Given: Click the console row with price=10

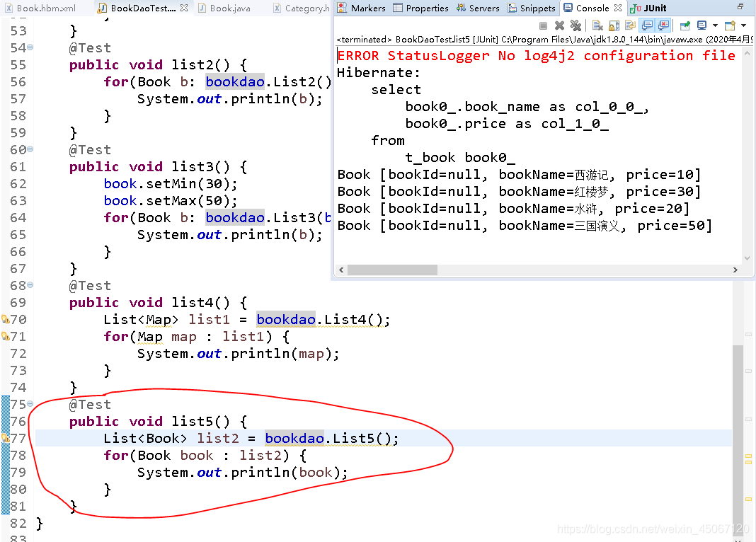Looking at the screenshot, I should pos(519,174).
